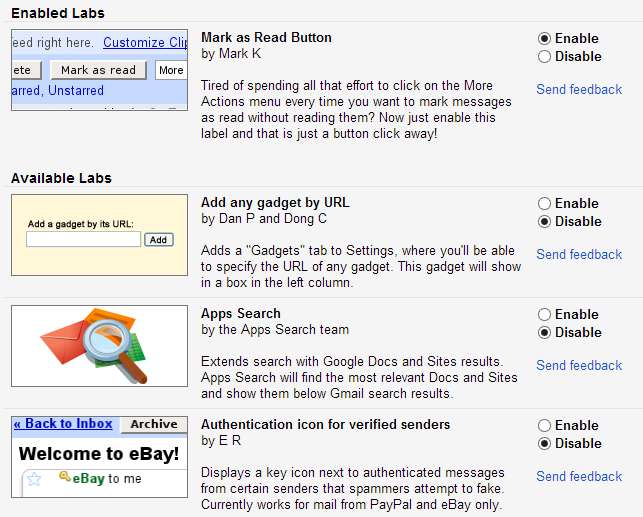Click the Mark as Read preview thumbnail
Image resolution: width=643 pixels, height=517 pixels.
[99, 70]
